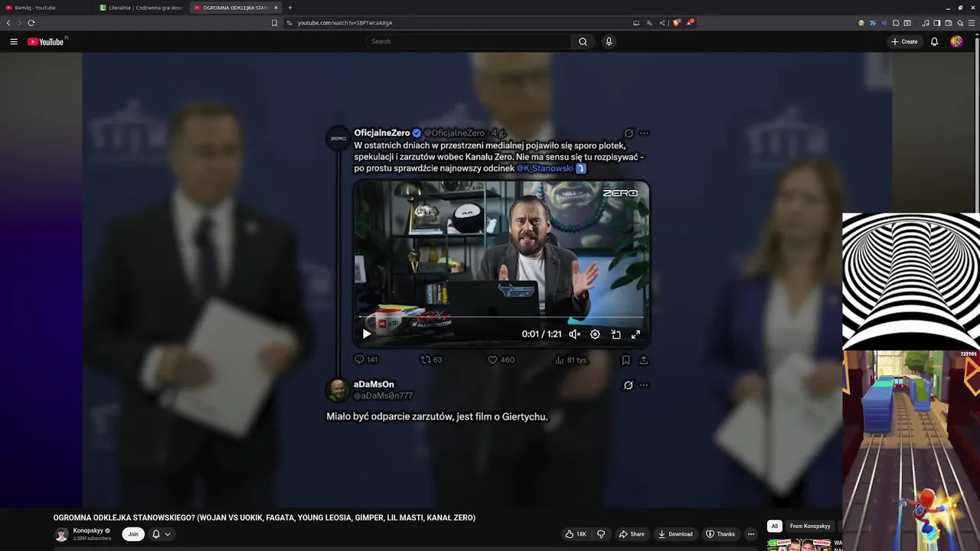Open the Create button menu
Image resolution: width=980 pixels, height=551 pixels.
click(904, 41)
